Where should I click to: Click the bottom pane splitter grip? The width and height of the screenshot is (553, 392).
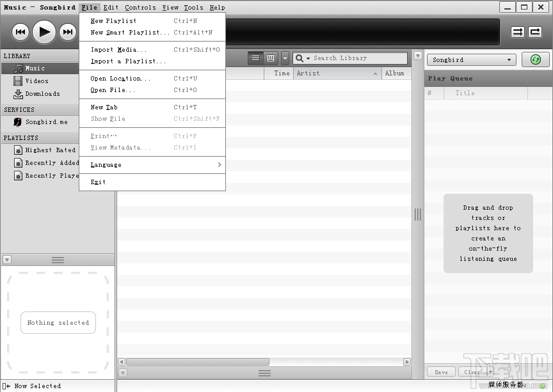(264, 373)
